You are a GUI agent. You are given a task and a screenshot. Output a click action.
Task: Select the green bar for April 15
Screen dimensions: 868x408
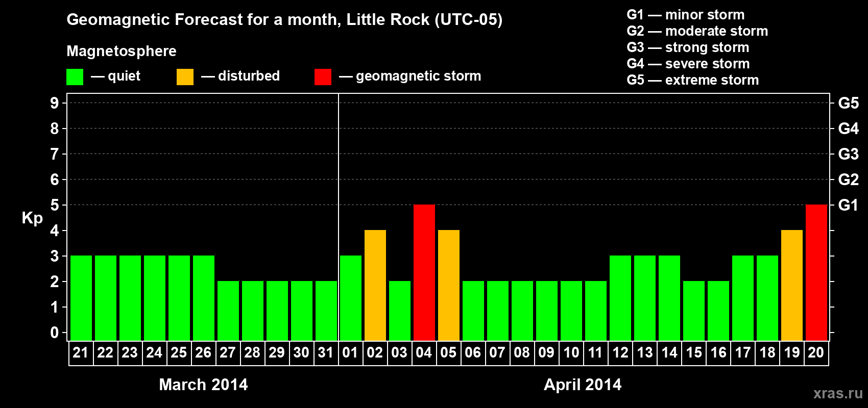click(694, 311)
